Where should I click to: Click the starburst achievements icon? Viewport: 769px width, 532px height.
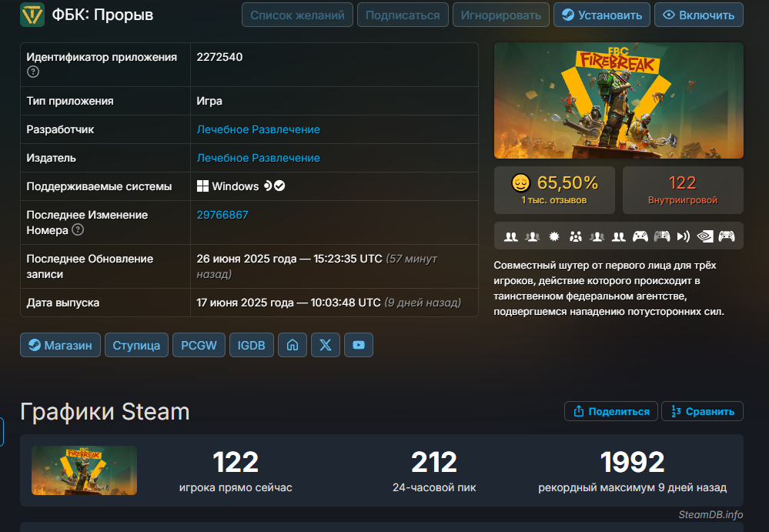point(554,237)
